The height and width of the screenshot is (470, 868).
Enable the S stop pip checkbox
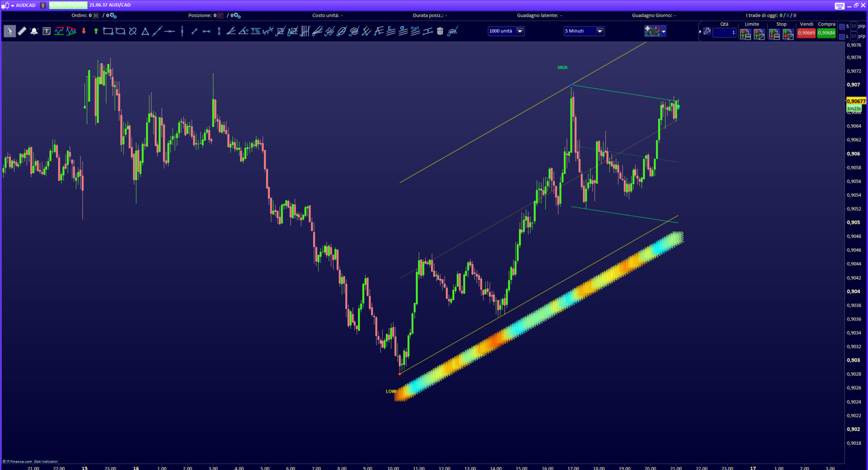pos(842,27)
